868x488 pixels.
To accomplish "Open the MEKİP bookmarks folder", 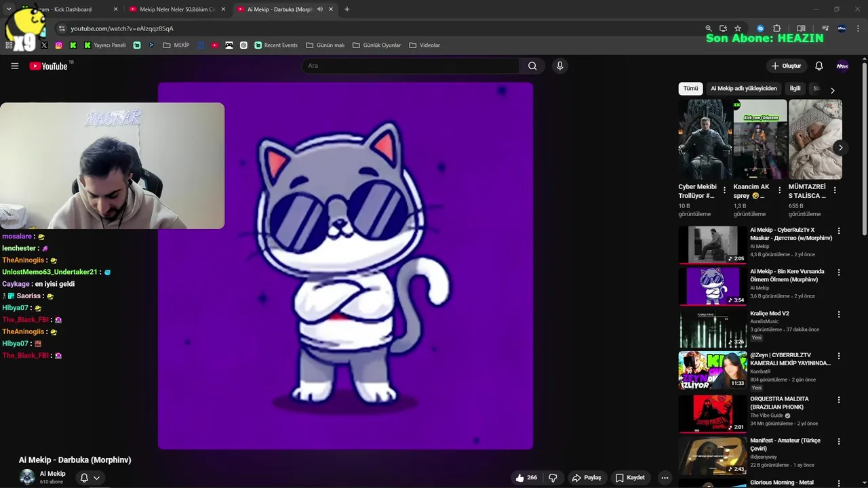I will click(176, 45).
